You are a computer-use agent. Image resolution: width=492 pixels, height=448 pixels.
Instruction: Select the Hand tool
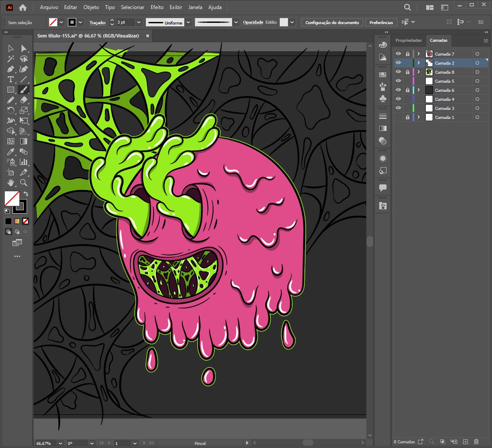point(11,182)
